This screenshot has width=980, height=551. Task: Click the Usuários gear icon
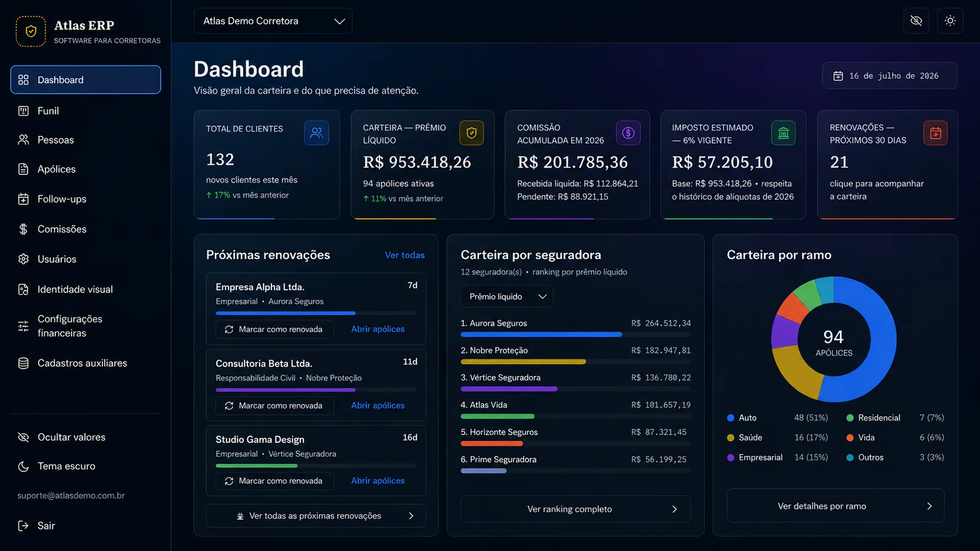[x=23, y=259]
